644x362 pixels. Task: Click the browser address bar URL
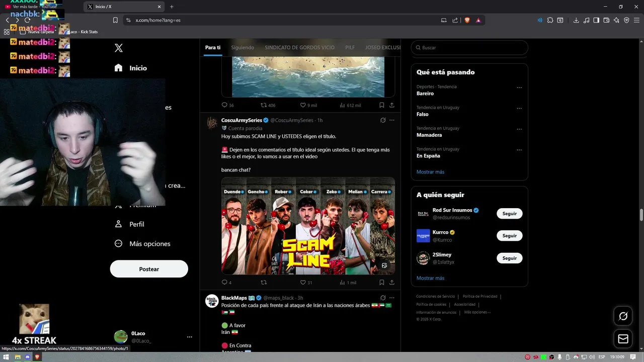(158, 20)
